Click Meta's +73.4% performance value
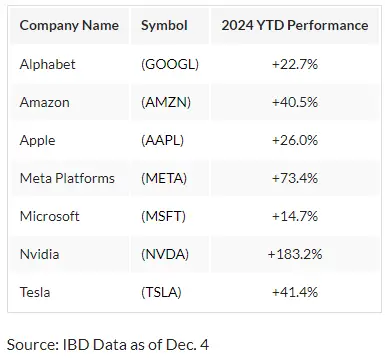385x360 pixels. click(295, 178)
